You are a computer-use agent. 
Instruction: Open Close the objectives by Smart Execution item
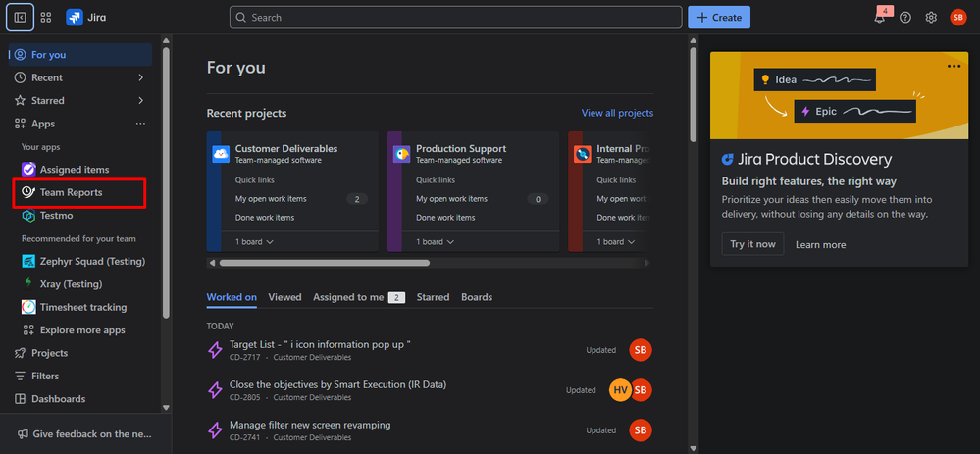pos(337,384)
